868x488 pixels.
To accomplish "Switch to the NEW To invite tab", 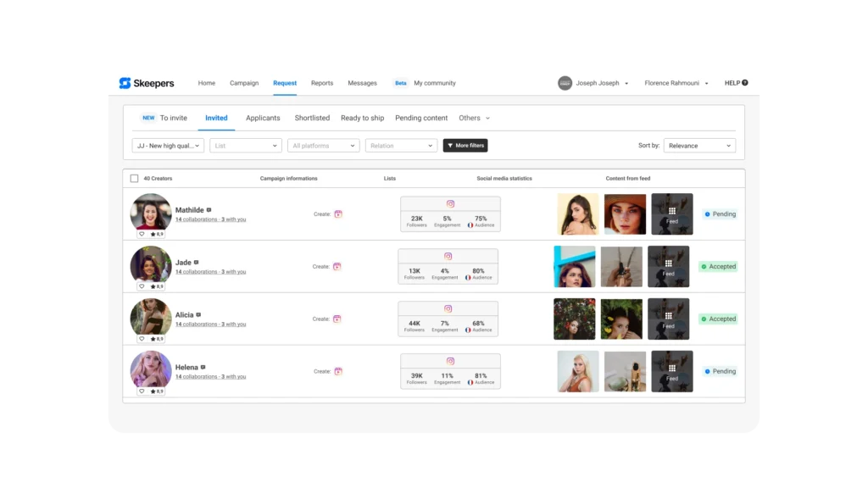I will click(164, 118).
